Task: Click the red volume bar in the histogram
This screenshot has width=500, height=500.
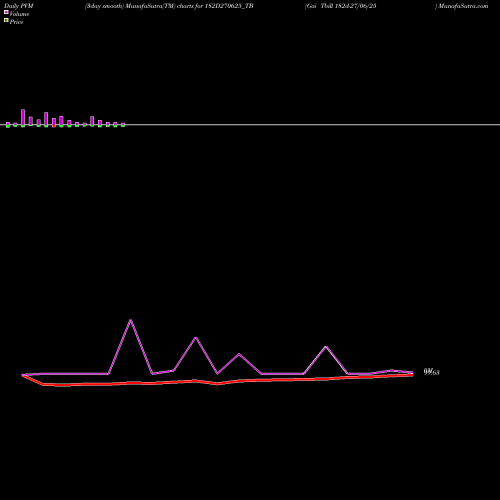Action: [x=54, y=126]
